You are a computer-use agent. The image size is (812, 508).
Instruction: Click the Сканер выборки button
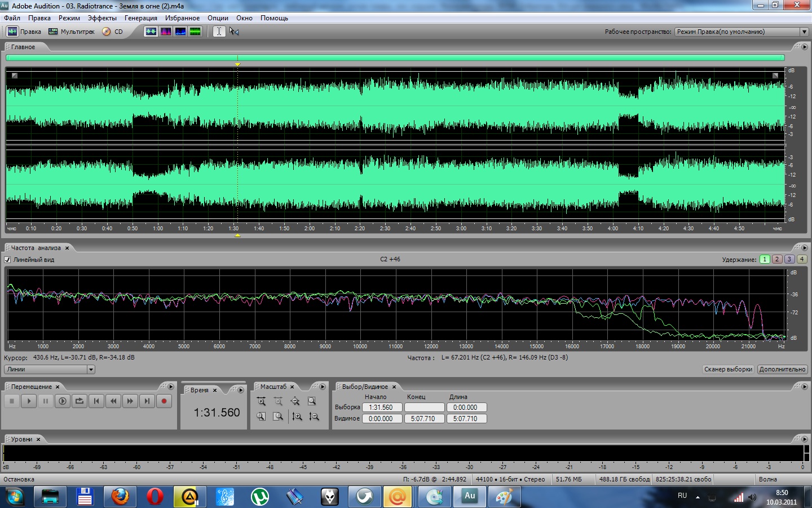728,369
